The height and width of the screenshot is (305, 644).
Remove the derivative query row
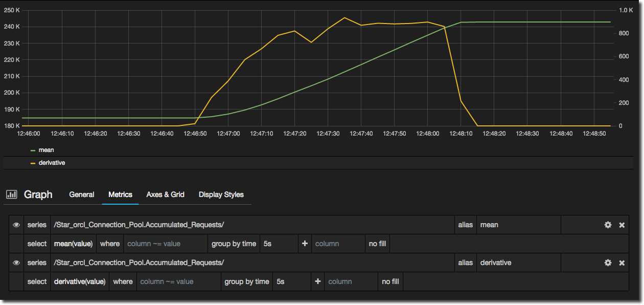click(622, 263)
